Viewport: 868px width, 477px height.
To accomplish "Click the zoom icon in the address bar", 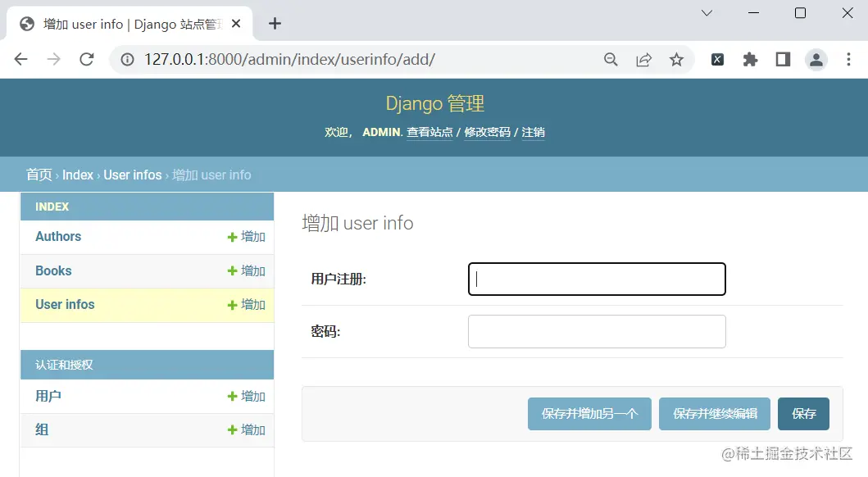I will tap(611, 59).
